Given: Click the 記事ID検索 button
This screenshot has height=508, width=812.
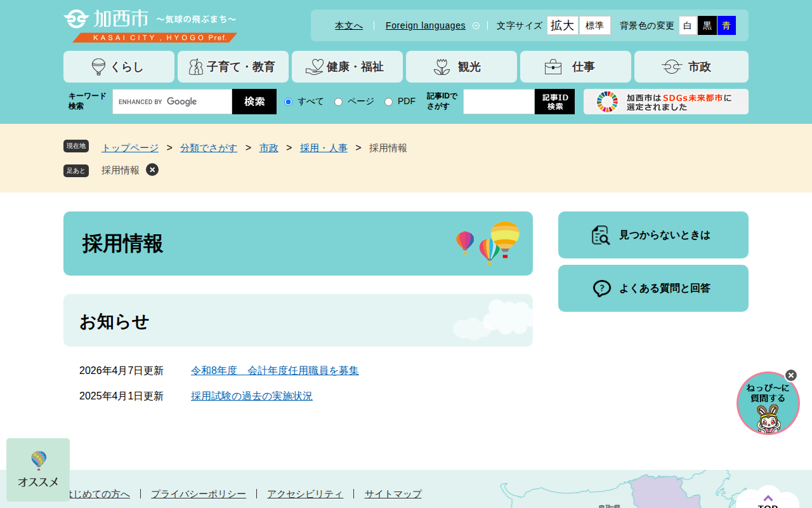Looking at the screenshot, I should pos(555,102).
